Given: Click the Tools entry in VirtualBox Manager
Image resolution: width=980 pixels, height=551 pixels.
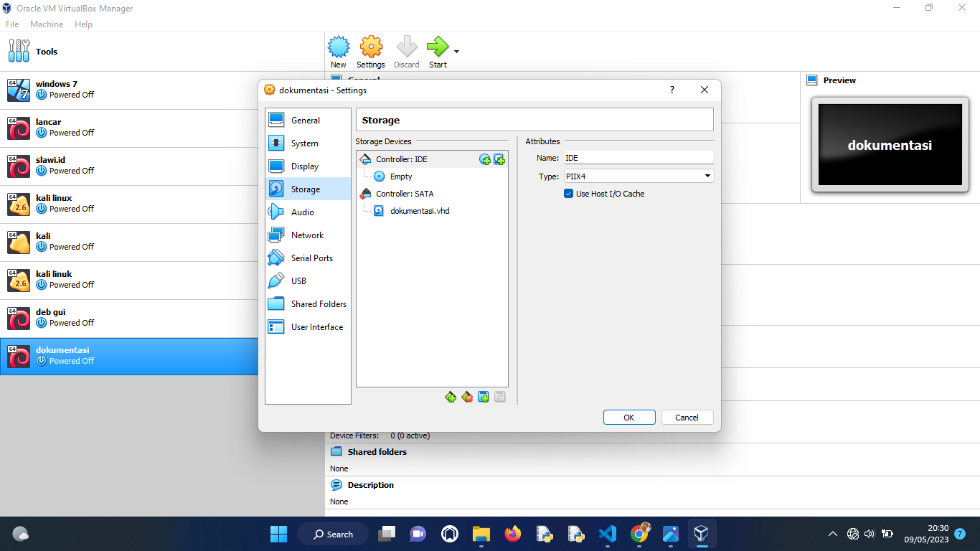Looking at the screenshot, I should [x=162, y=52].
